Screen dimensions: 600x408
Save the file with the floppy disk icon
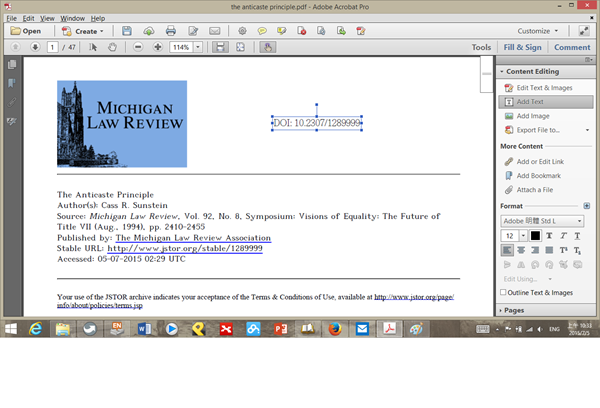coord(127,31)
